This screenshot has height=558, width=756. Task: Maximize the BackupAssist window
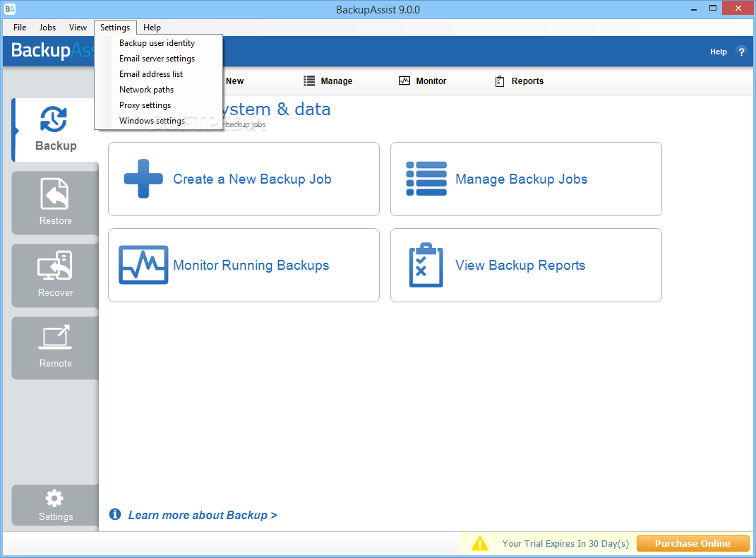click(713, 8)
